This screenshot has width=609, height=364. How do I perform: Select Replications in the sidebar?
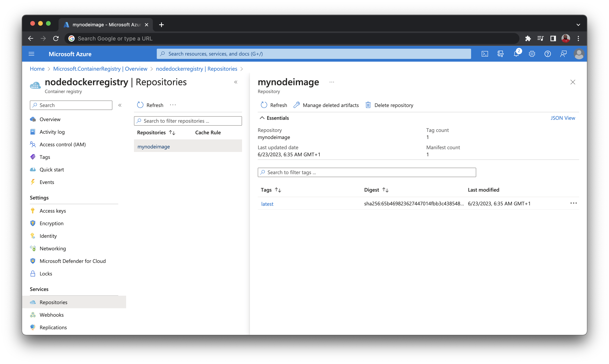click(x=53, y=327)
